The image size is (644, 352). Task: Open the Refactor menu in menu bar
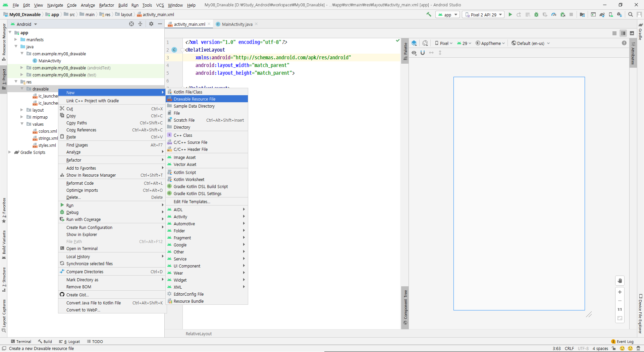[x=106, y=5]
